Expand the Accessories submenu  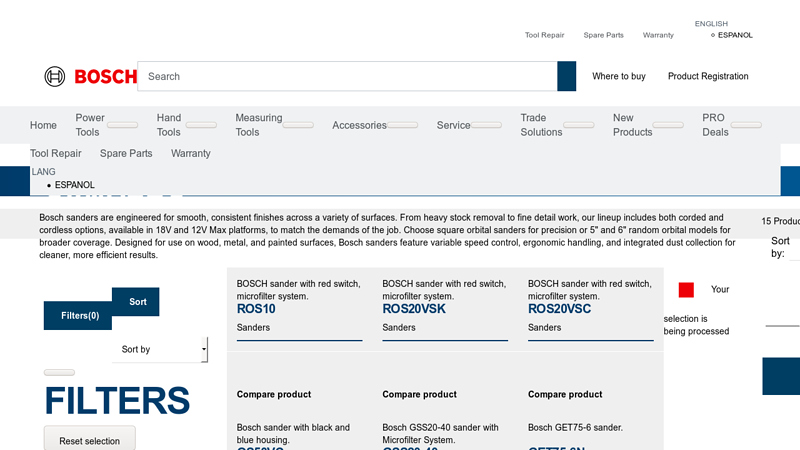[x=403, y=126]
